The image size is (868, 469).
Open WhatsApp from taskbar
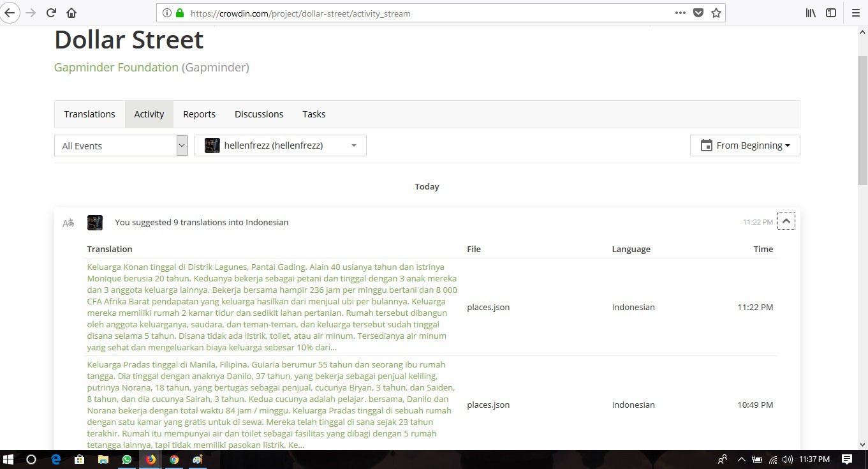(126, 459)
